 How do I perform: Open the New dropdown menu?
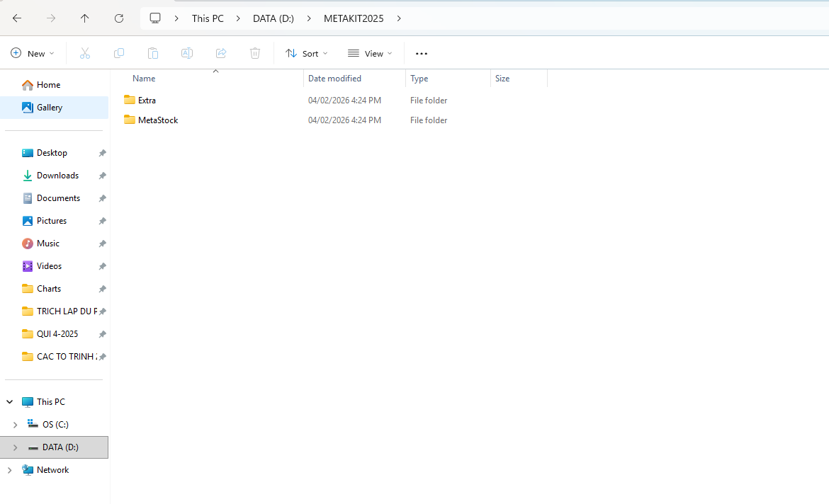pos(33,53)
